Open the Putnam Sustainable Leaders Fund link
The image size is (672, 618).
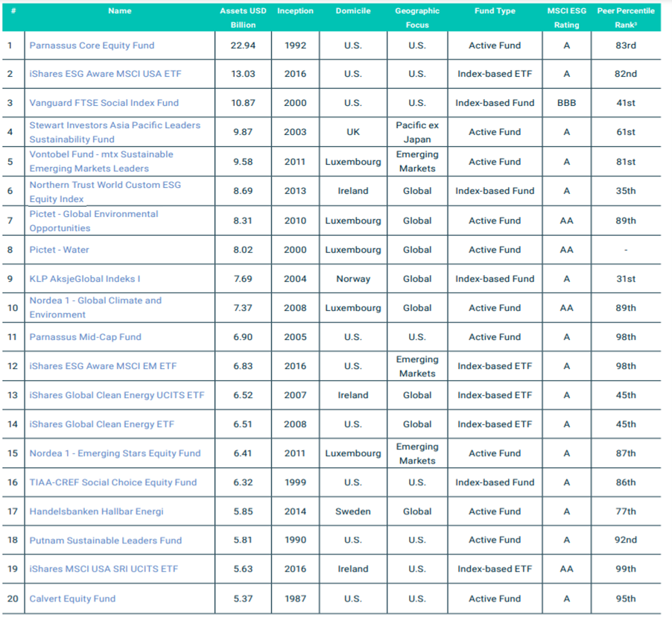tap(106, 540)
